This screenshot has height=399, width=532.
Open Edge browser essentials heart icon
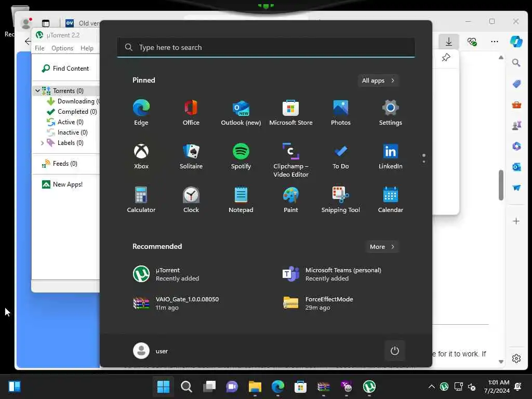[472, 42]
